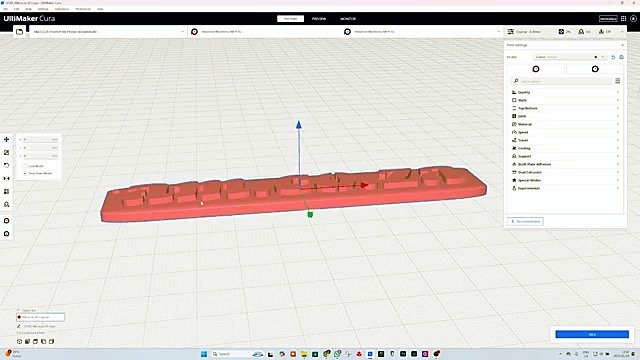Open the Preferences menu

(x=83, y=9)
